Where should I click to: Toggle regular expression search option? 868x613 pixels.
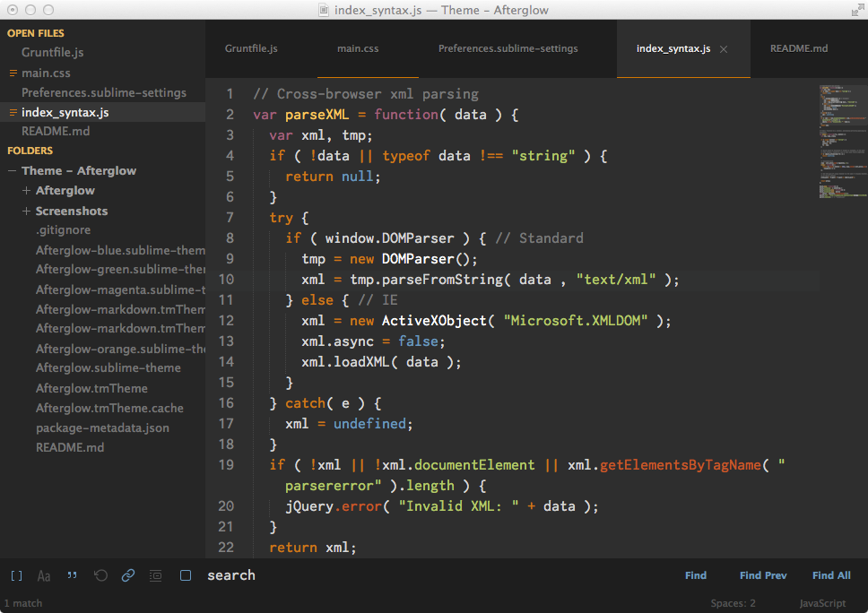[16, 575]
